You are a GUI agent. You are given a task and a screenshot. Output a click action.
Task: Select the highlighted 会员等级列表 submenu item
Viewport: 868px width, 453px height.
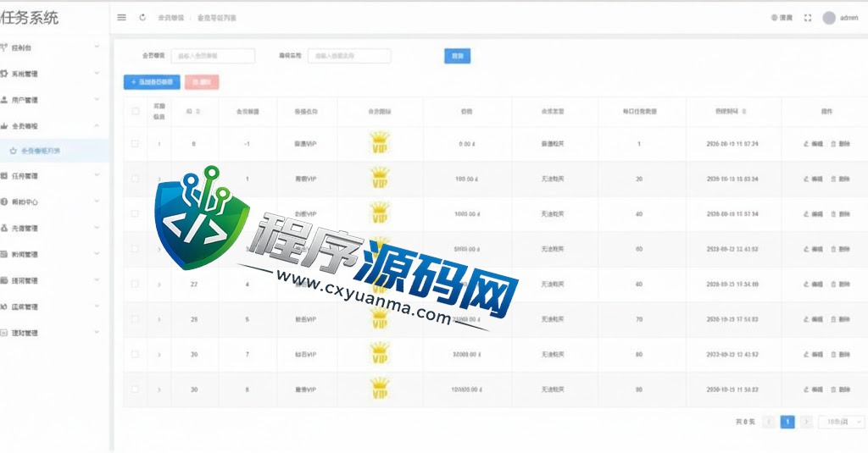[53, 151]
